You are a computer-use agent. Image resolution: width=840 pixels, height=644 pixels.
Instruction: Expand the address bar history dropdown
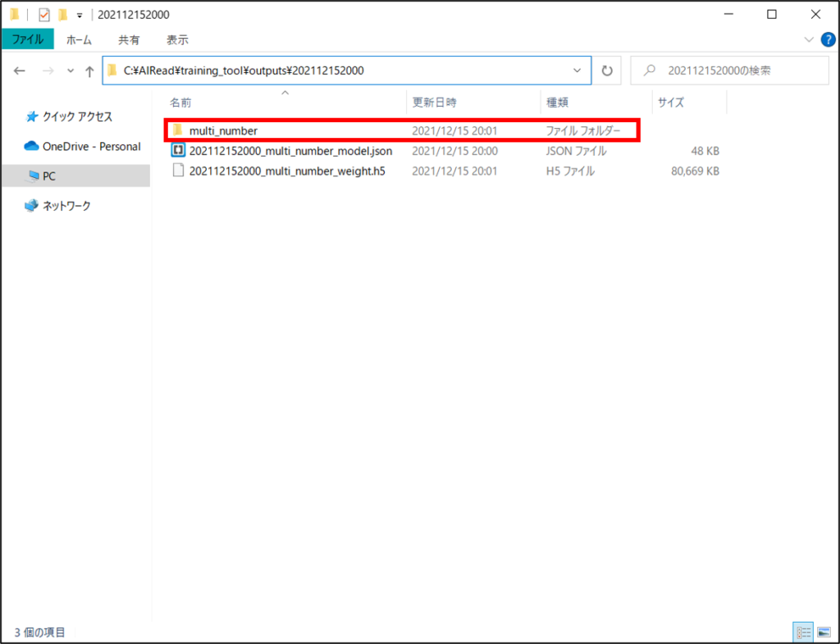[577, 71]
